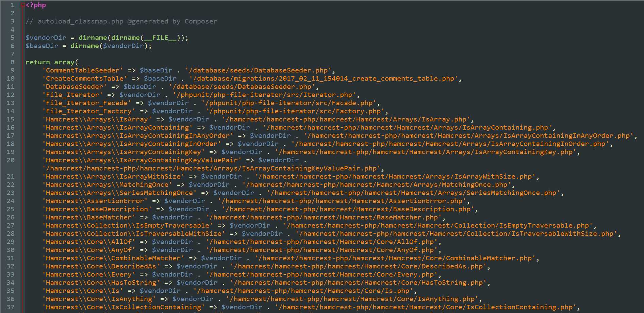This screenshot has width=644, height=313.
Task: Click the 'Hamcrest\\Arrays\\IsArrayContaining' key on line 16
Action: click(x=117, y=128)
